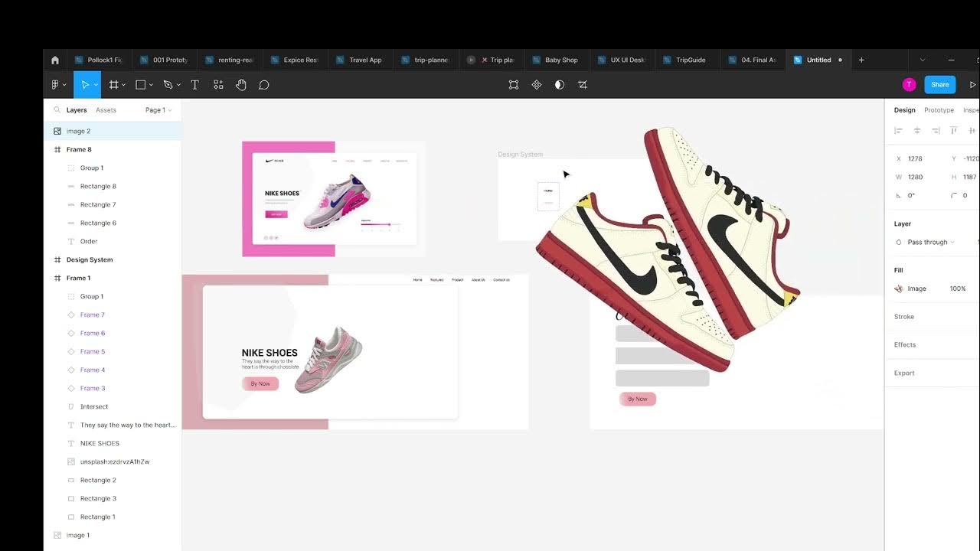Go to the Home tab icon

point(55,60)
